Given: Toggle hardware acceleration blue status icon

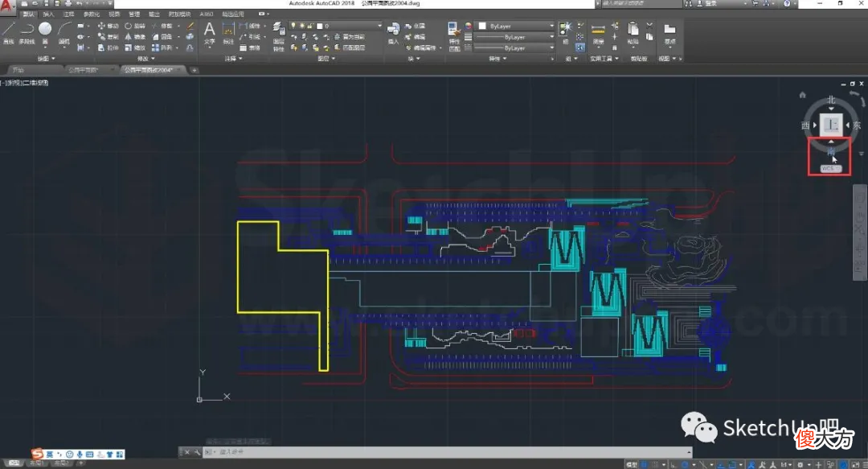Looking at the screenshot, I should point(844,464).
